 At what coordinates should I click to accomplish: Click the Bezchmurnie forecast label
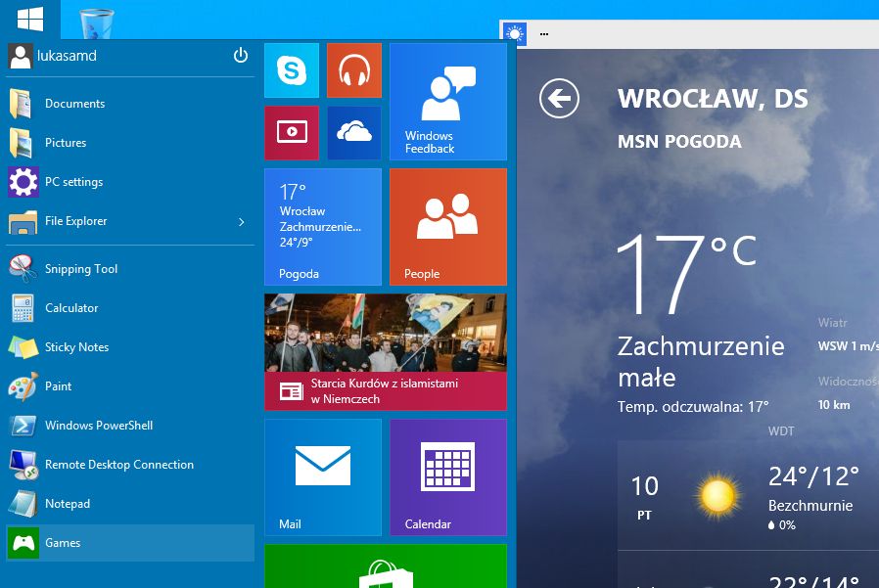click(810, 506)
